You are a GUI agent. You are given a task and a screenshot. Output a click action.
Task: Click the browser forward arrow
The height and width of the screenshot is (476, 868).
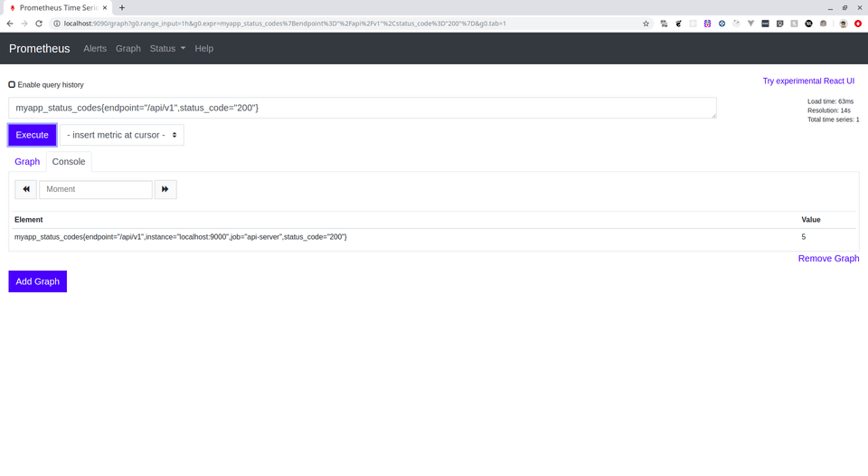24,24
